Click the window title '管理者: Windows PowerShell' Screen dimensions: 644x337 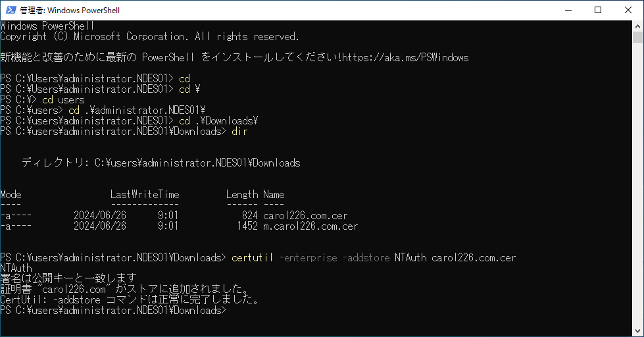tap(70, 11)
